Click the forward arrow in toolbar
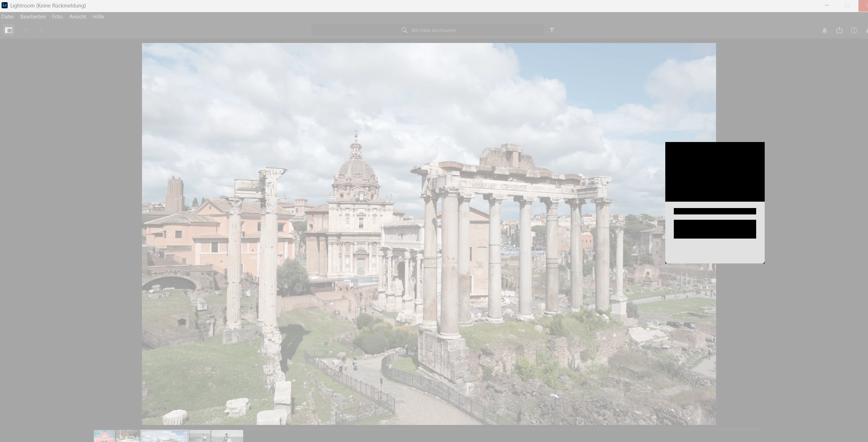 click(x=40, y=30)
